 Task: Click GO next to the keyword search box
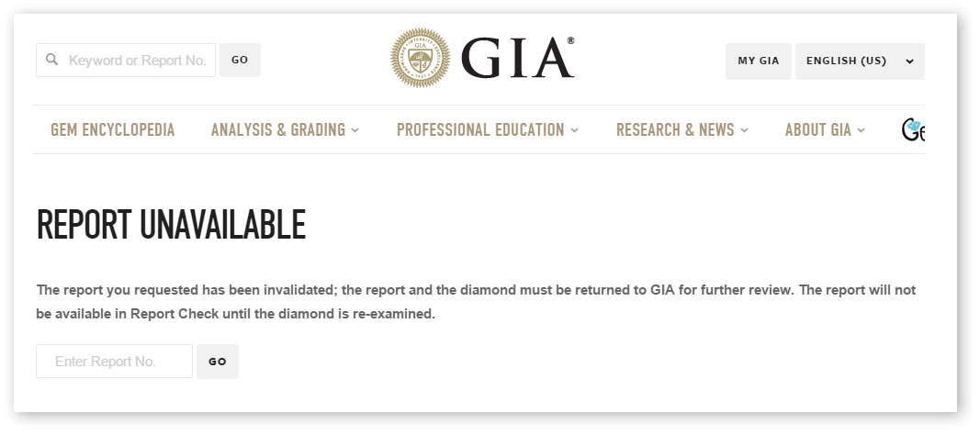click(x=240, y=60)
